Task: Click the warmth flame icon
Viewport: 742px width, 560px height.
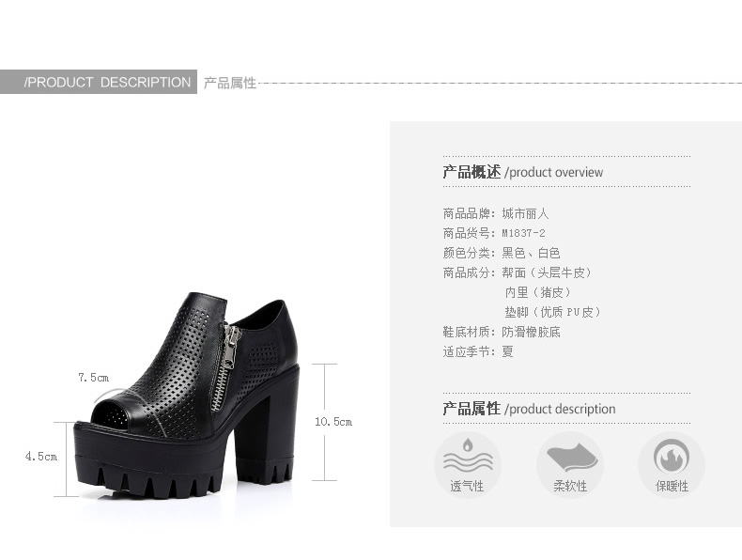Action: pyautogui.click(x=671, y=457)
